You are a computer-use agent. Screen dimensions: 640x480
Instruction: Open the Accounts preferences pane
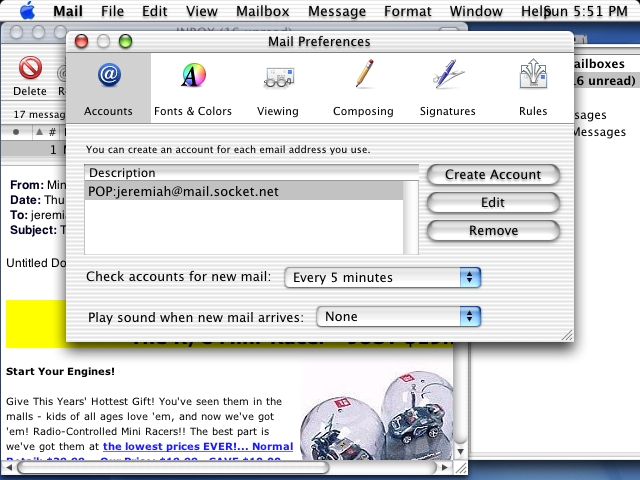tap(108, 88)
